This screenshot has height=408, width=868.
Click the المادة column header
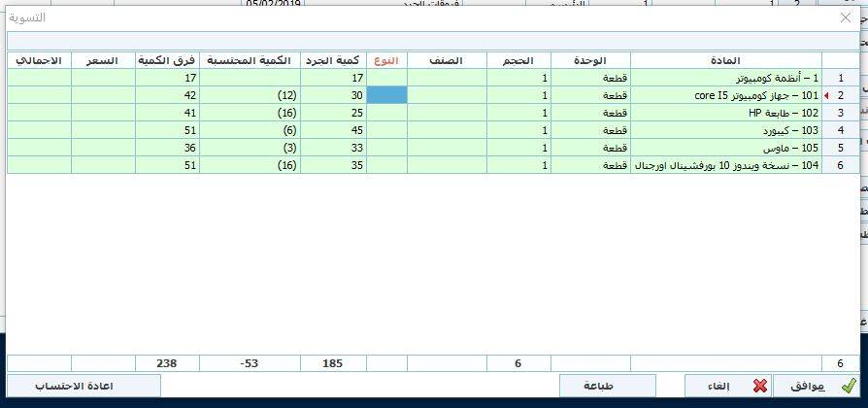pos(726,60)
